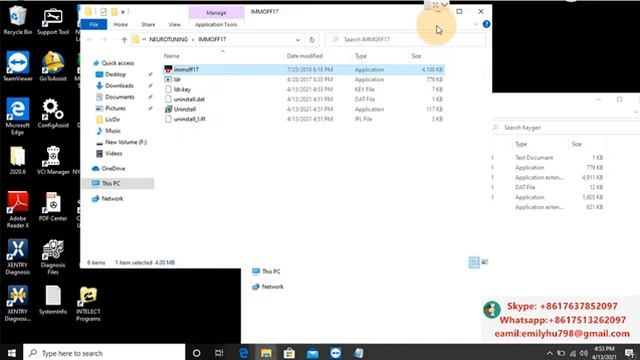Expand the ribbon using the top-right chevron
This screenshot has height=360, width=640.
pos(476,24)
